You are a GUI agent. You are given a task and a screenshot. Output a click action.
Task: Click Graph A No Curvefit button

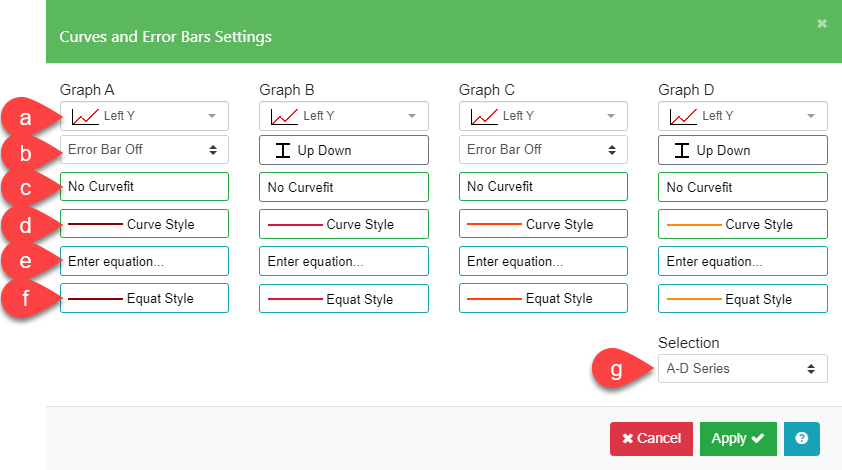[144, 187]
